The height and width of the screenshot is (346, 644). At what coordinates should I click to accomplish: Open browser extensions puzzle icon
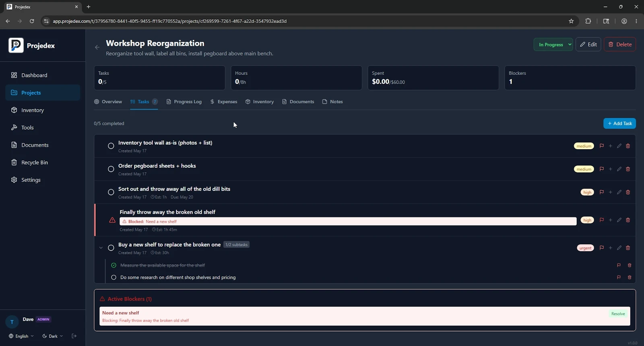click(588, 21)
